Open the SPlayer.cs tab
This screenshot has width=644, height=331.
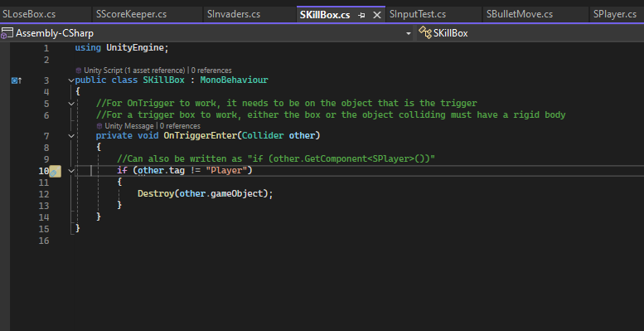615,14
